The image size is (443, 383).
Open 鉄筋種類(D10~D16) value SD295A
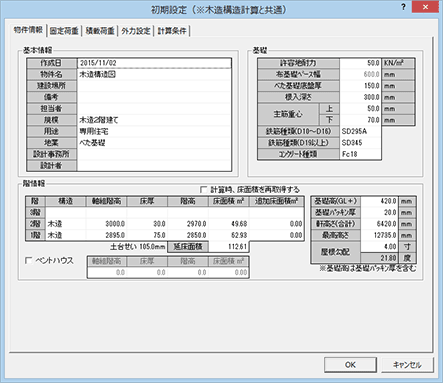tap(360, 131)
